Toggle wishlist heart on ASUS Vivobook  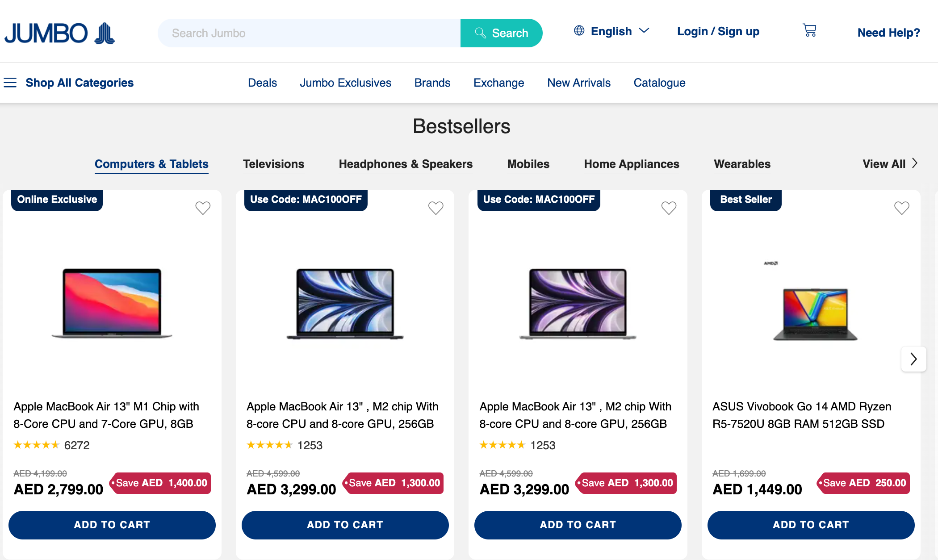coord(901,208)
